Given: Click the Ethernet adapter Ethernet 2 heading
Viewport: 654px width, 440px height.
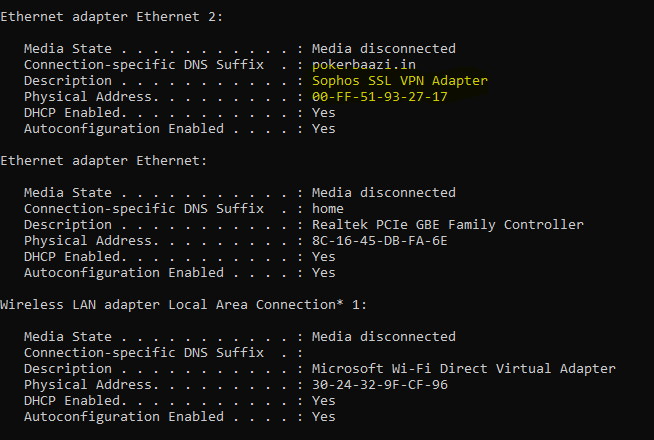Looking at the screenshot, I should (111, 17).
